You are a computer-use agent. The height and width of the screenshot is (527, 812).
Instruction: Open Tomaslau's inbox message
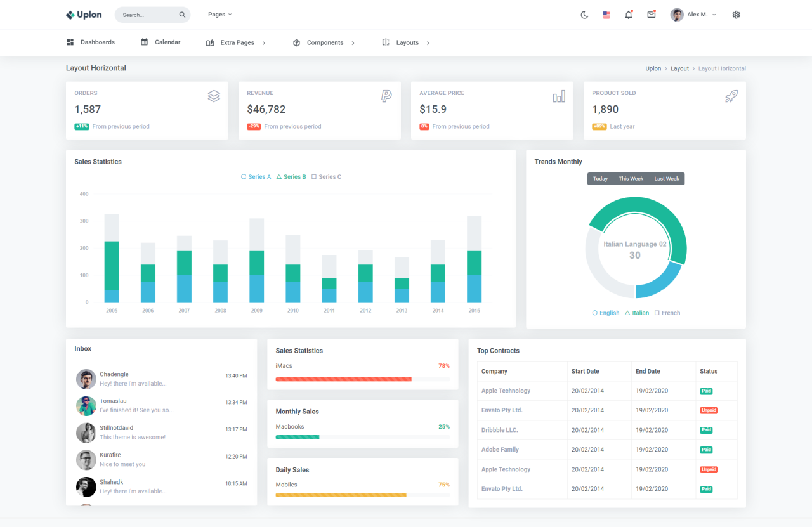tap(161, 406)
